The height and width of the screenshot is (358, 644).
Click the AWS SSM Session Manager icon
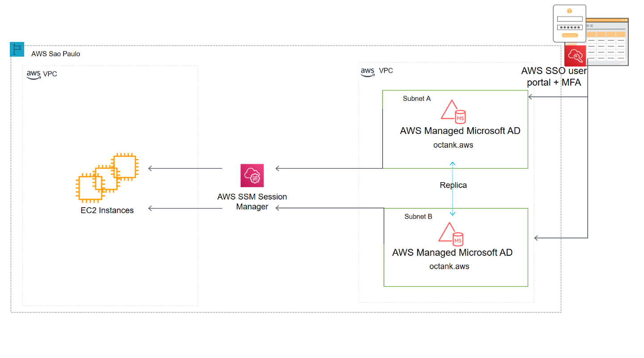pos(252,175)
